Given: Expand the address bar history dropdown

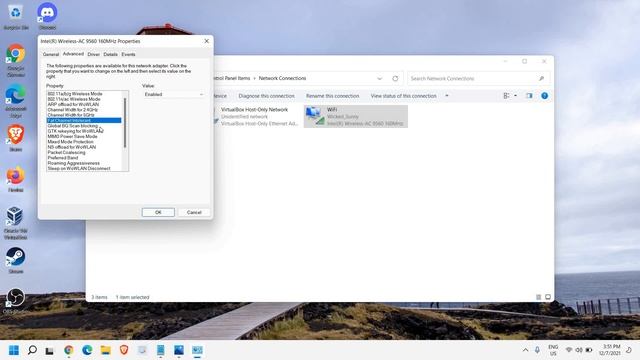Looking at the screenshot, I should (x=380, y=78).
